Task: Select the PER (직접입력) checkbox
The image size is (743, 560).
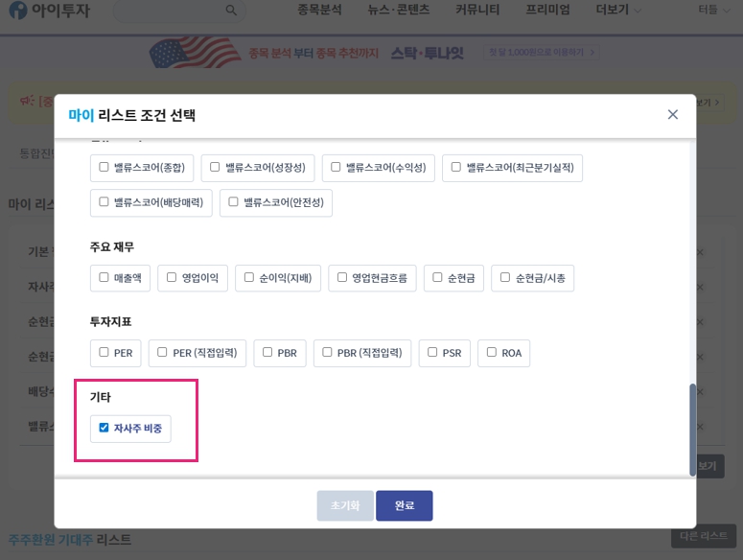Action: tap(163, 352)
